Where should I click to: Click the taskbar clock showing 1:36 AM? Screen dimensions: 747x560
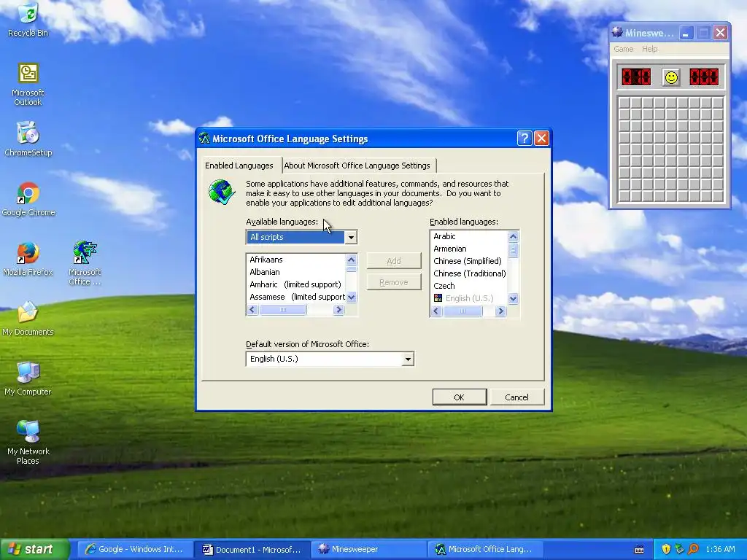720,549
